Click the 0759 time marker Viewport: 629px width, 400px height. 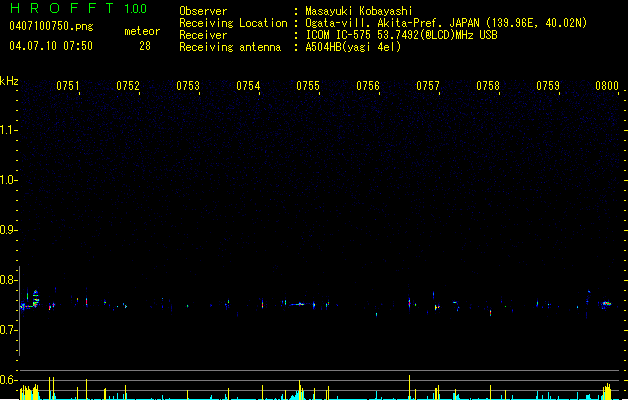click(548, 86)
